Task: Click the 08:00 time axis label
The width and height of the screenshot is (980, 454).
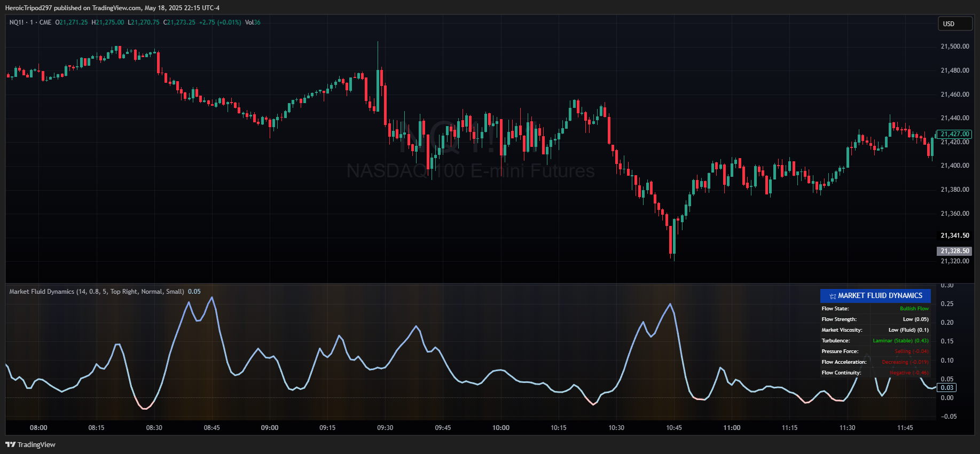Action: point(38,428)
